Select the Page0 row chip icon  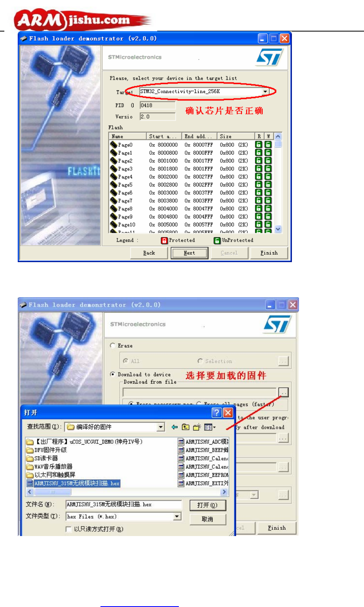(x=114, y=145)
